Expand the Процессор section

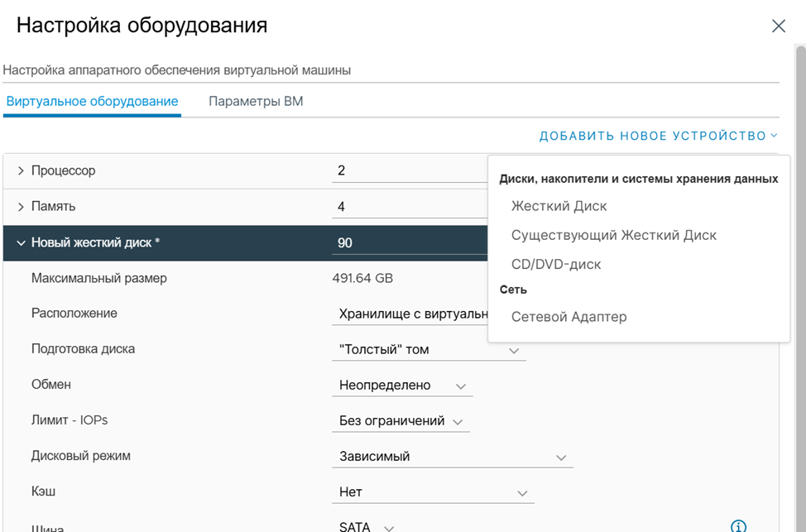(21, 170)
